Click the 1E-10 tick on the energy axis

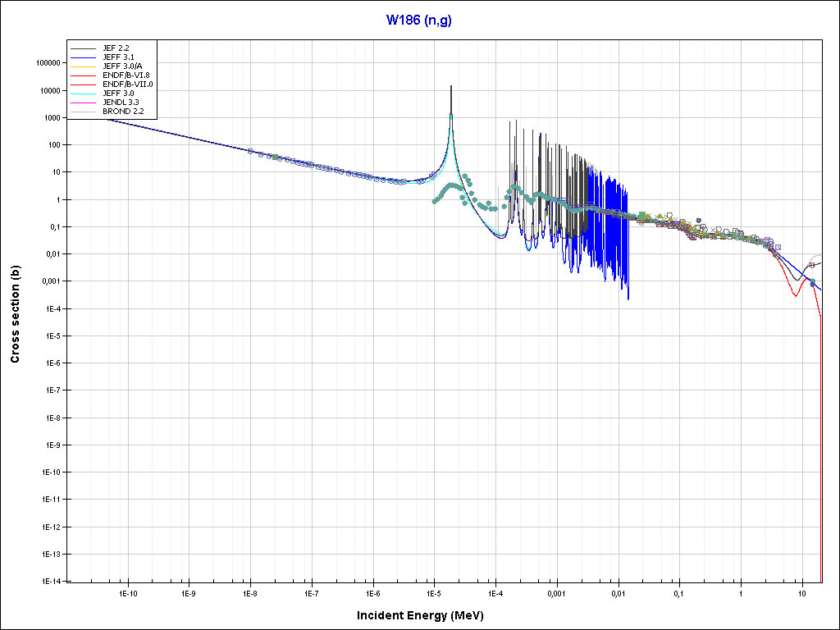[x=127, y=593]
